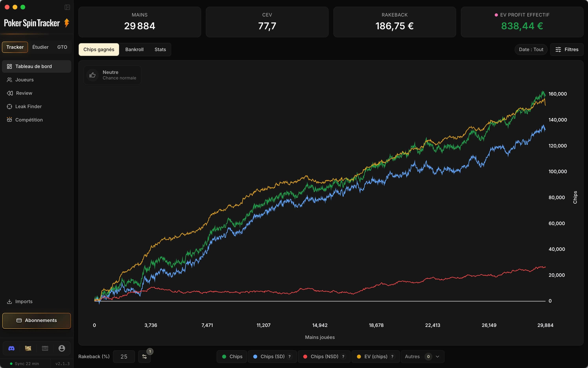The height and width of the screenshot is (368, 588).
Task: Open rakeback settings sliders icon
Action: pyautogui.click(x=144, y=357)
